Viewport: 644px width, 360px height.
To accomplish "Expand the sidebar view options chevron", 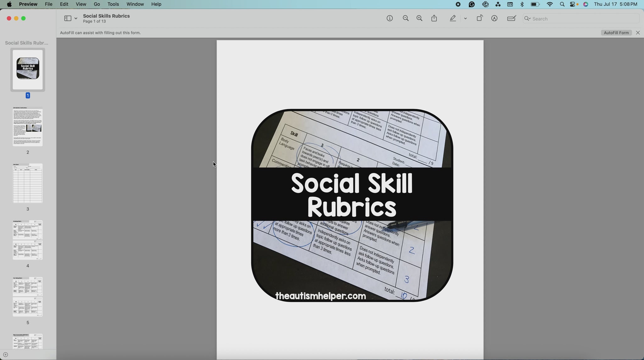I will coord(76,19).
